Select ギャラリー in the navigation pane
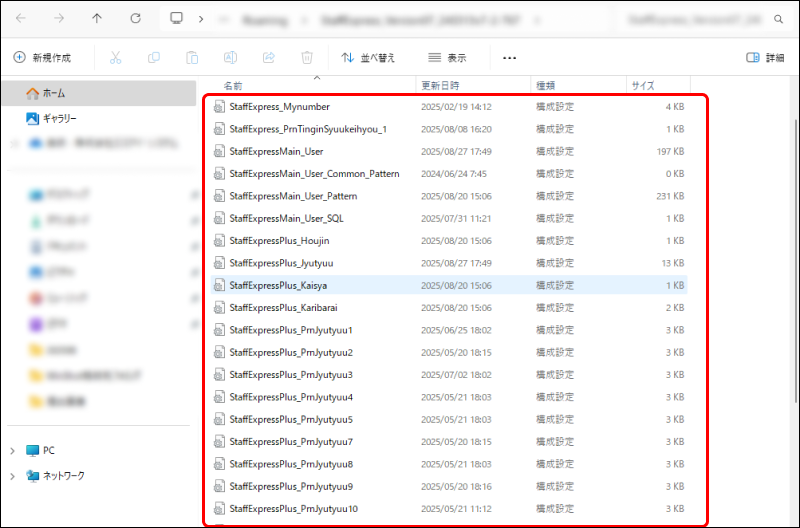 99,119
